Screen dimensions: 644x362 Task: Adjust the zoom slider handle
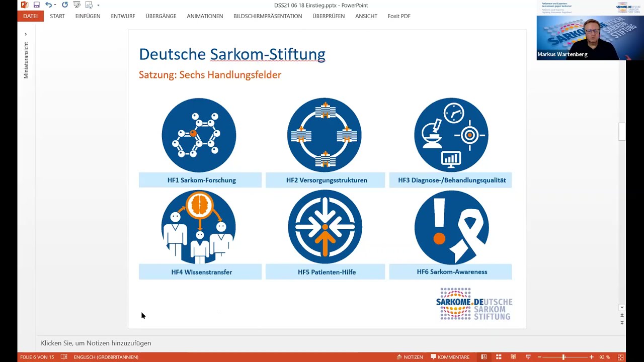563,357
